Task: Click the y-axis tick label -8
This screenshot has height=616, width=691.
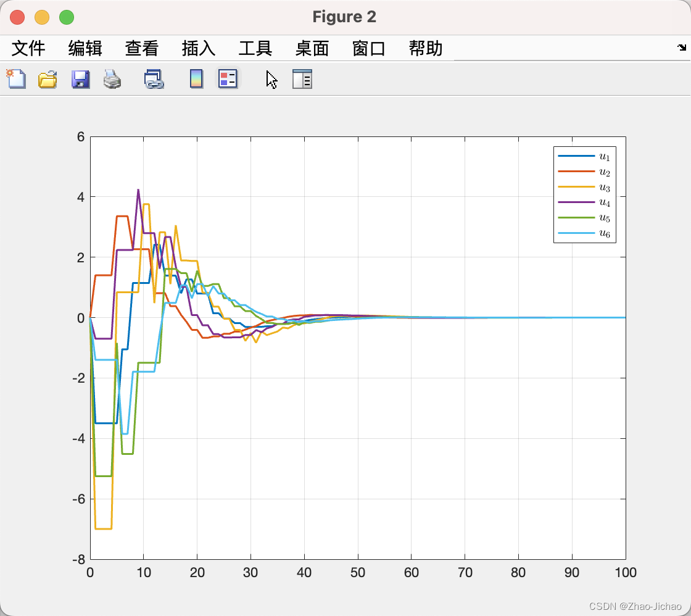Action: coord(78,560)
